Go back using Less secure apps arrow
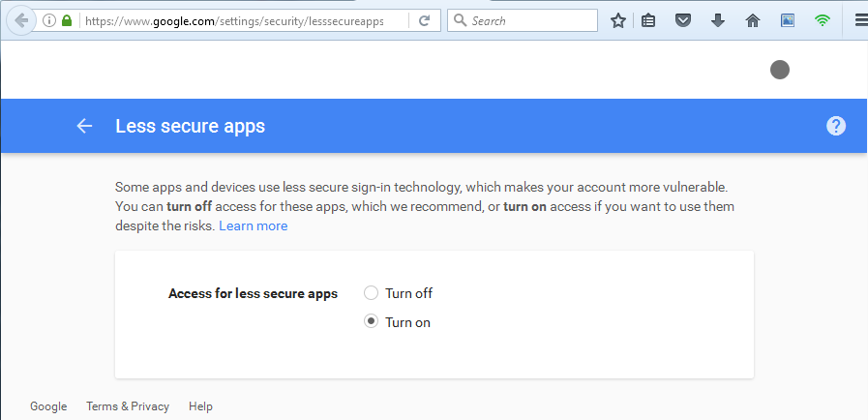This screenshot has width=868, height=420. 84,126
